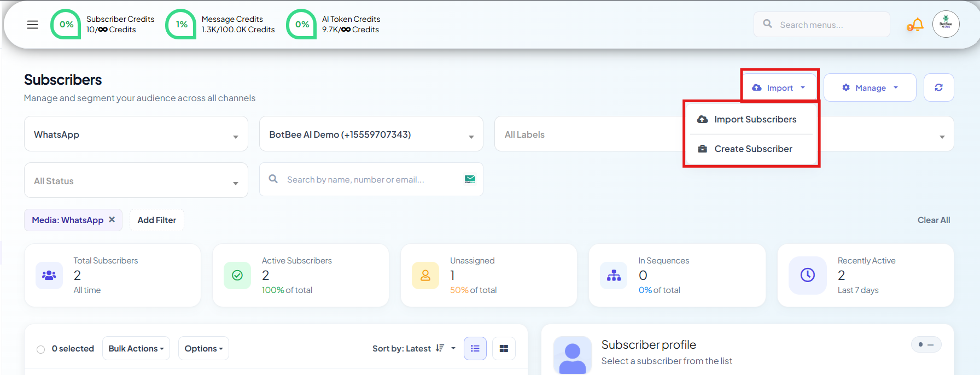Screen dimensions: 980x375
Task: Click the 'Last 7 days' text
Action: click(858, 290)
